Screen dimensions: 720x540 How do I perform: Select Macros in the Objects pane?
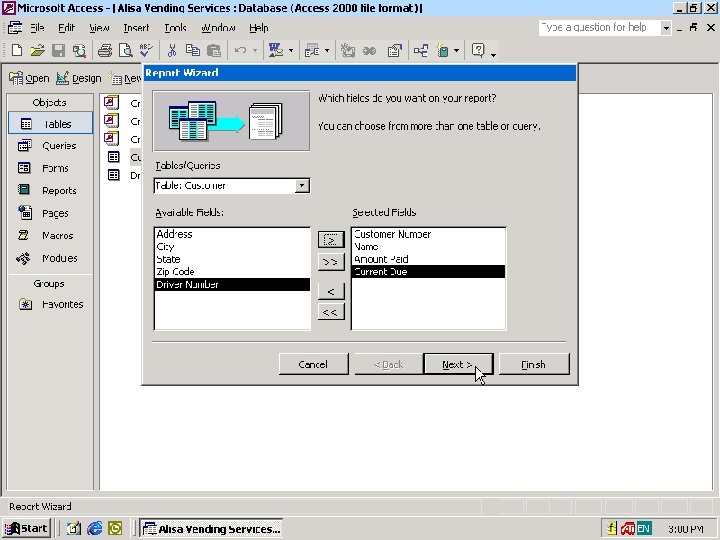click(51, 236)
